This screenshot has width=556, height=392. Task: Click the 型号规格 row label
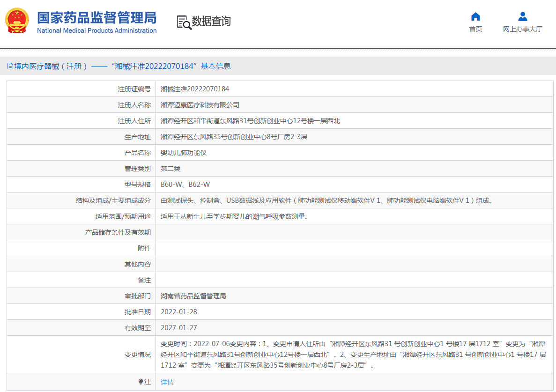[138, 185]
